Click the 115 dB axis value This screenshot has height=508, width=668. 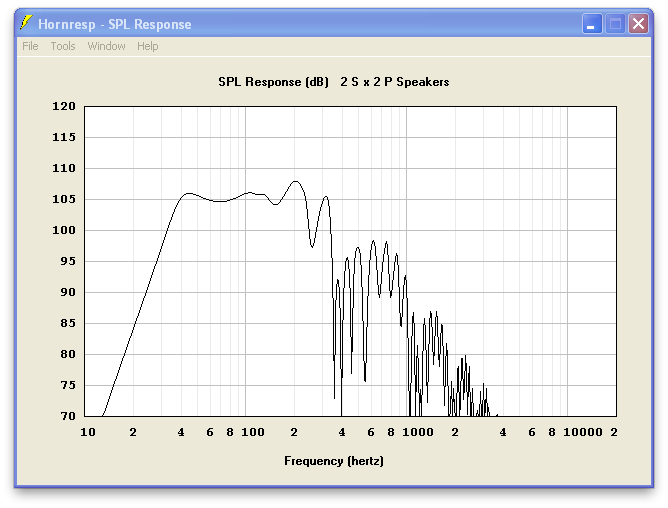[64, 137]
